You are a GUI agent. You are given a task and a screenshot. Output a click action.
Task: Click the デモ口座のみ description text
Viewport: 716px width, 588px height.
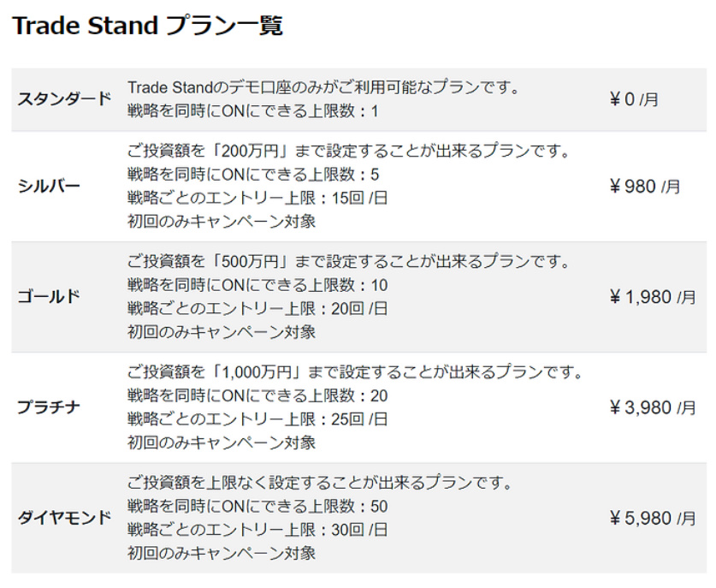323,88
